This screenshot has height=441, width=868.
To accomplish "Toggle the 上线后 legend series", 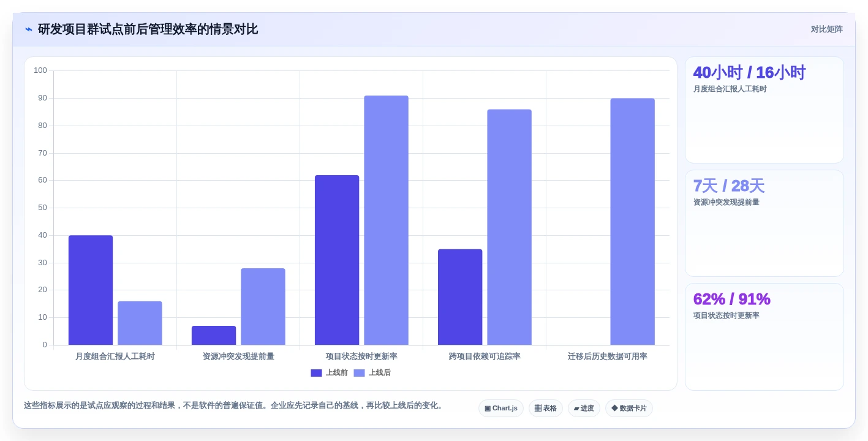I will point(372,372).
